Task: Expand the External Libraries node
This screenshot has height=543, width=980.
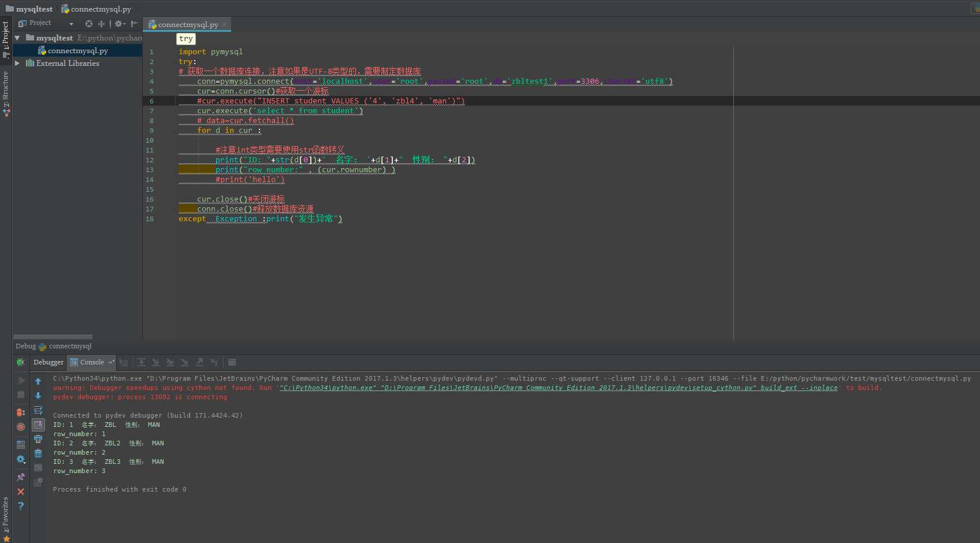Action: click(x=17, y=63)
